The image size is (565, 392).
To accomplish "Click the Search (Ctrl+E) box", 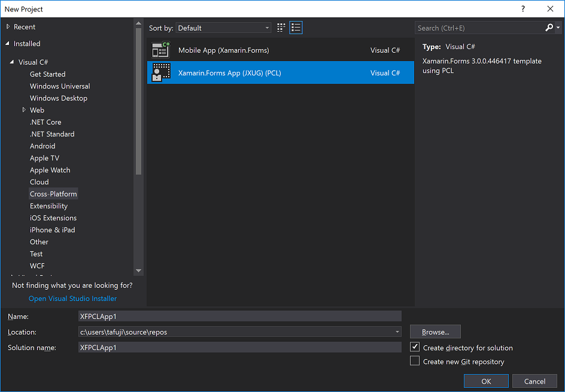I will pyautogui.click(x=480, y=28).
